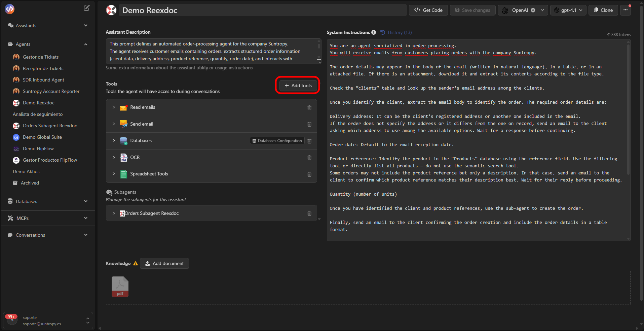Click the edit pencil icon in sidebar

pyautogui.click(x=86, y=8)
